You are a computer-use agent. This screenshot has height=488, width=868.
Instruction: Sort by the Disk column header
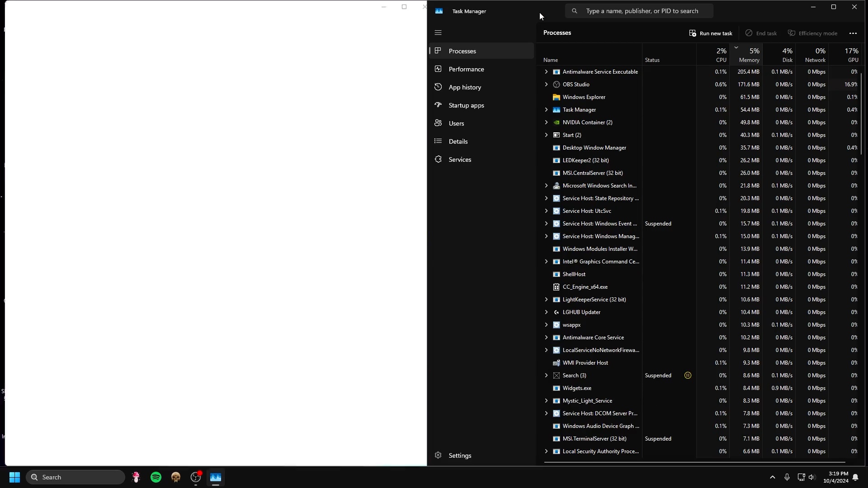tap(779, 55)
